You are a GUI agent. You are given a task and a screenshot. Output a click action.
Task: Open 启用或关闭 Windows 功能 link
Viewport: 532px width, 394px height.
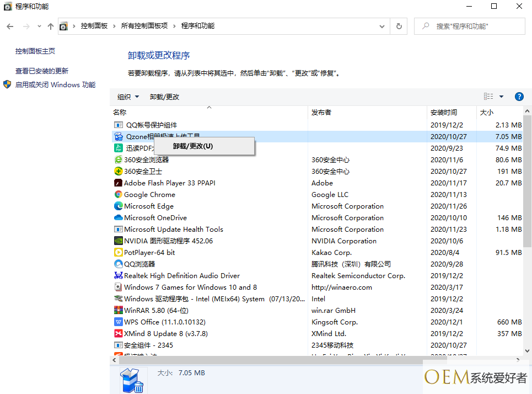point(55,85)
